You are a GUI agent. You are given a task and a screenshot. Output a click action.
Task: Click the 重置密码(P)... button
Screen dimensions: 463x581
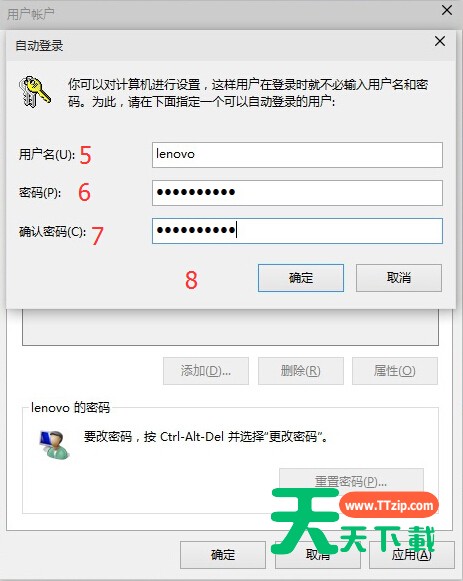pos(351,481)
